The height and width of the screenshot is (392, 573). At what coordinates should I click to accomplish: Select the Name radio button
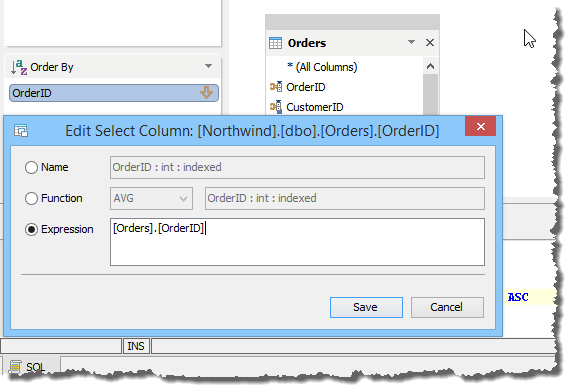tap(31, 167)
